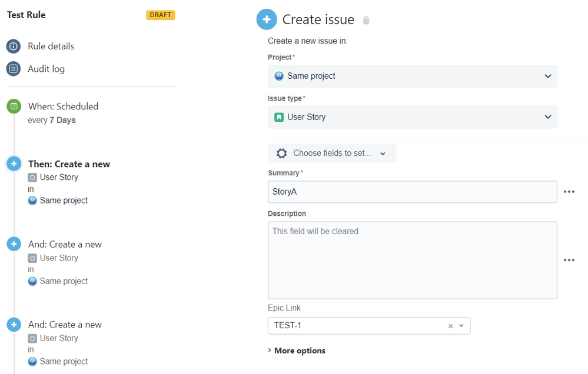Open the Project dropdown showing Same project
The width and height of the screenshot is (588, 374).
(x=412, y=76)
